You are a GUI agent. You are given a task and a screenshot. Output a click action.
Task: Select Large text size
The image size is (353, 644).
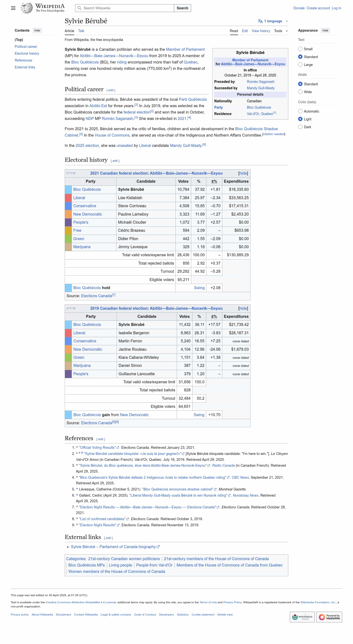300,65
